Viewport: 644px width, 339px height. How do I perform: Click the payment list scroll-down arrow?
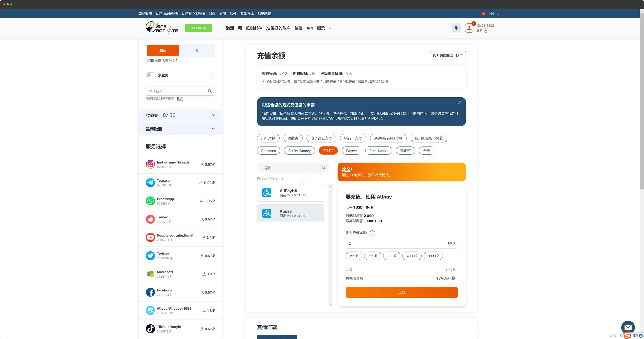(x=330, y=304)
